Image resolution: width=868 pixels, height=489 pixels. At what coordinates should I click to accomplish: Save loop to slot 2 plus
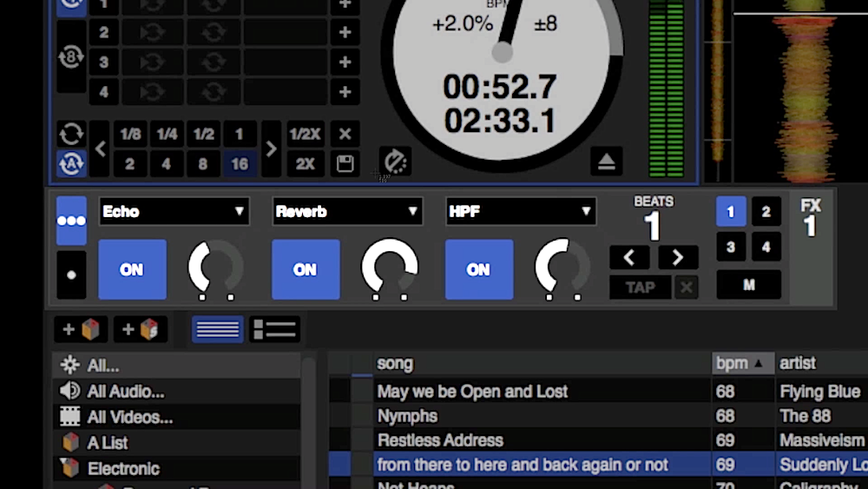coord(345,32)
